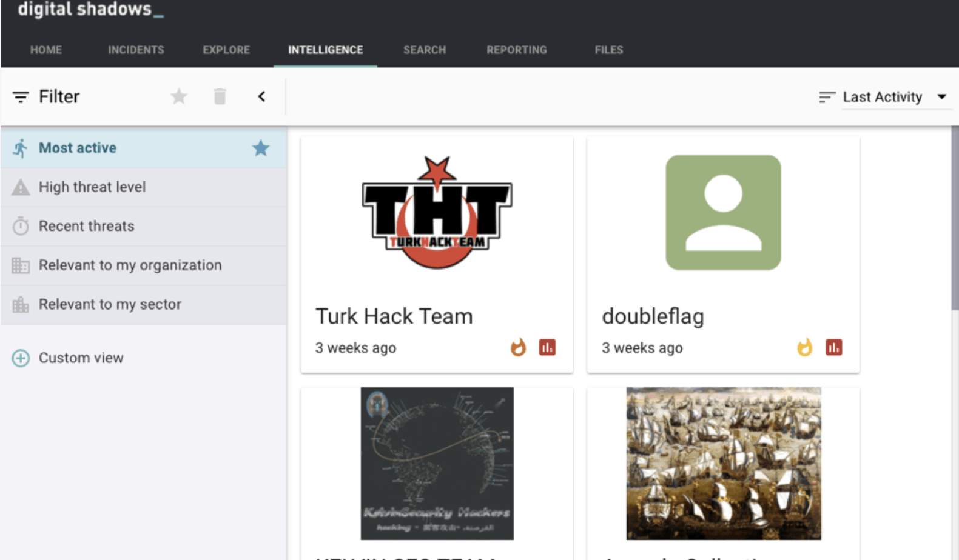Click the trash icon in Filter header

point(220,96)
